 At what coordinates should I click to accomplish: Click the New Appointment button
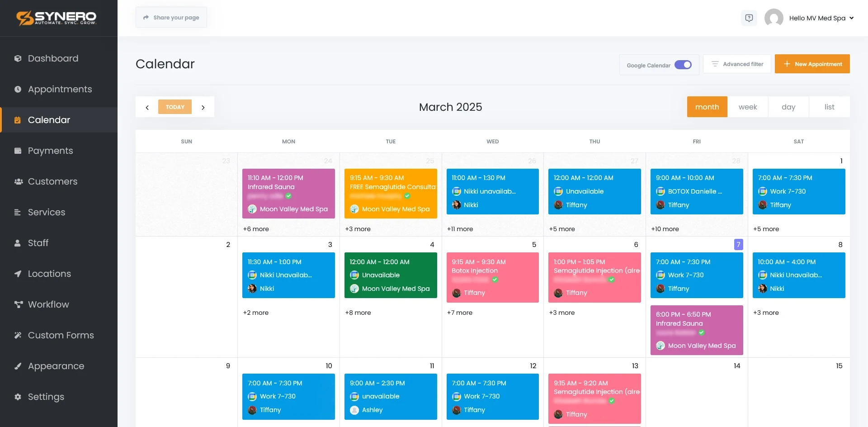[812, 64]
